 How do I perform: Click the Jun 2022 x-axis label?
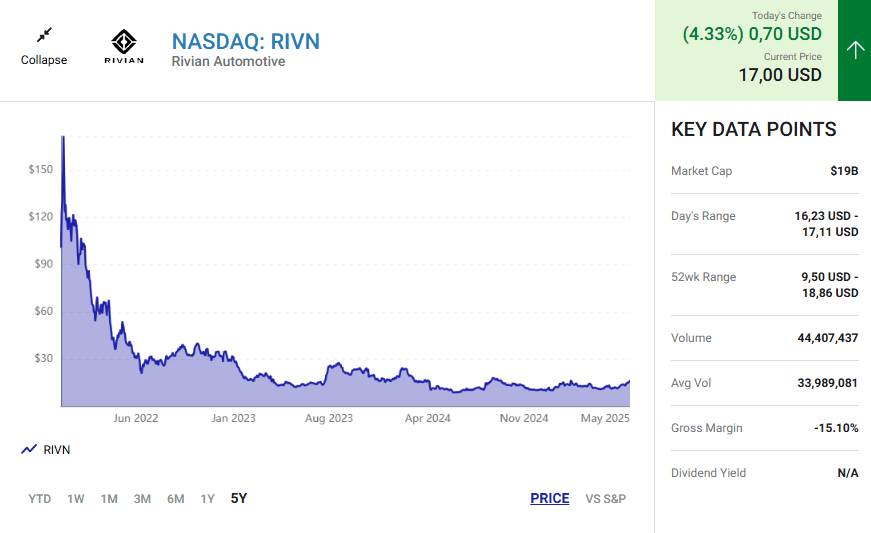[x=136, y=418]
